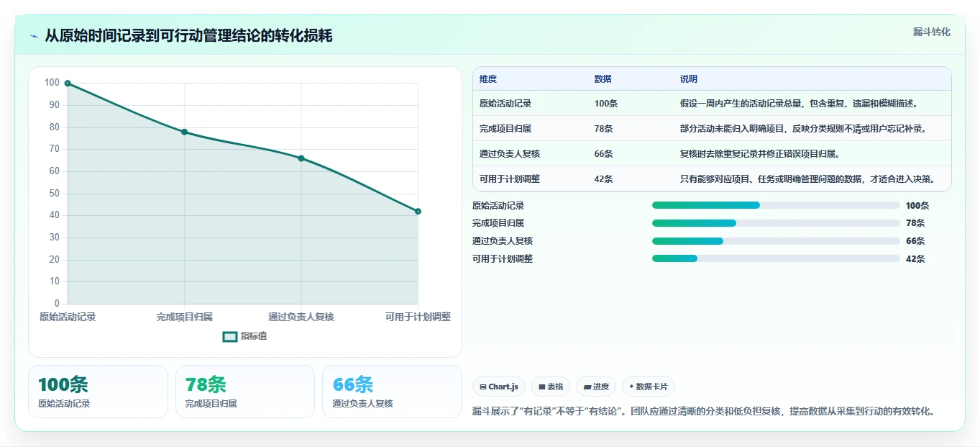Click the 漏斗转化 tag in the header
This screenshot has width=980, height=447.
tap(931, 32)
